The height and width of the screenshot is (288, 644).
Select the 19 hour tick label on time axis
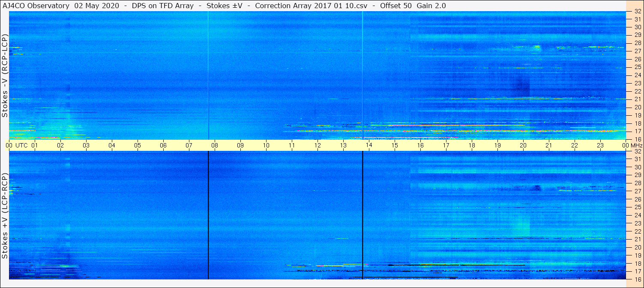497,146
